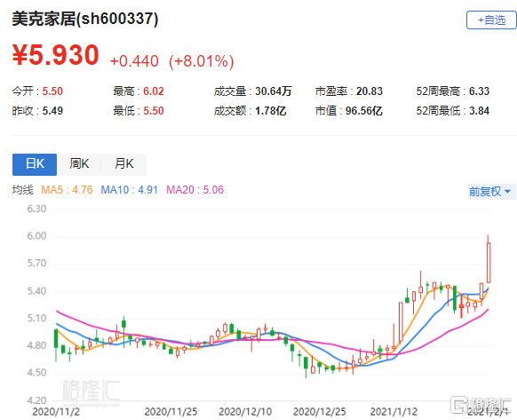517x420 pixels.
Task: Click the 5.70 price axis label
Action: click(x=36, y=264)
